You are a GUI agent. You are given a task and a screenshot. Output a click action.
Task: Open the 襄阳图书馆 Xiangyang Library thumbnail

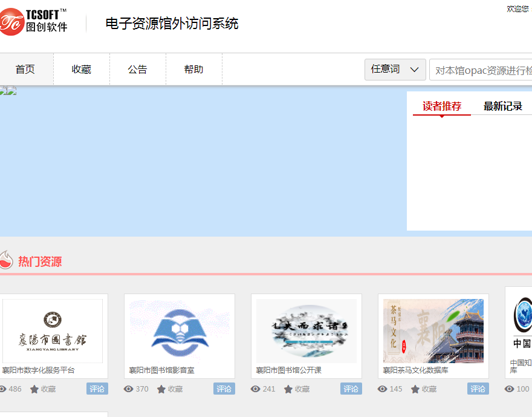53,330
